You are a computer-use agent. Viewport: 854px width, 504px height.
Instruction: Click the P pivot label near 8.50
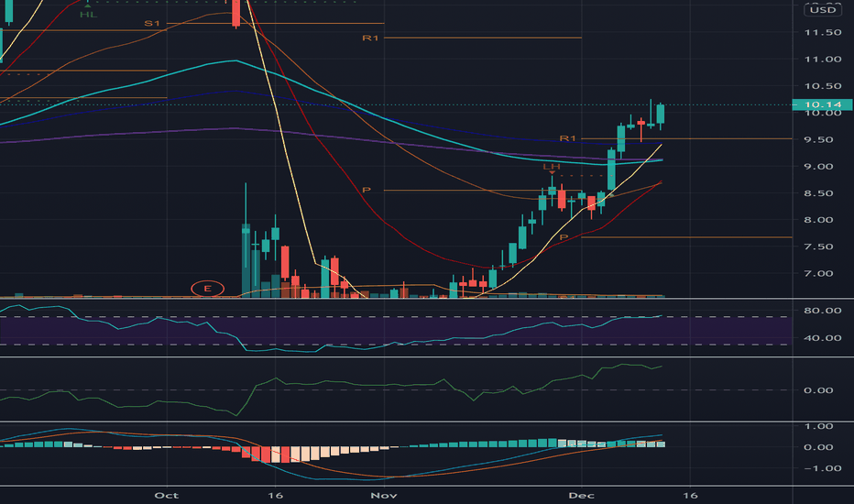click(x=366, y=191)
